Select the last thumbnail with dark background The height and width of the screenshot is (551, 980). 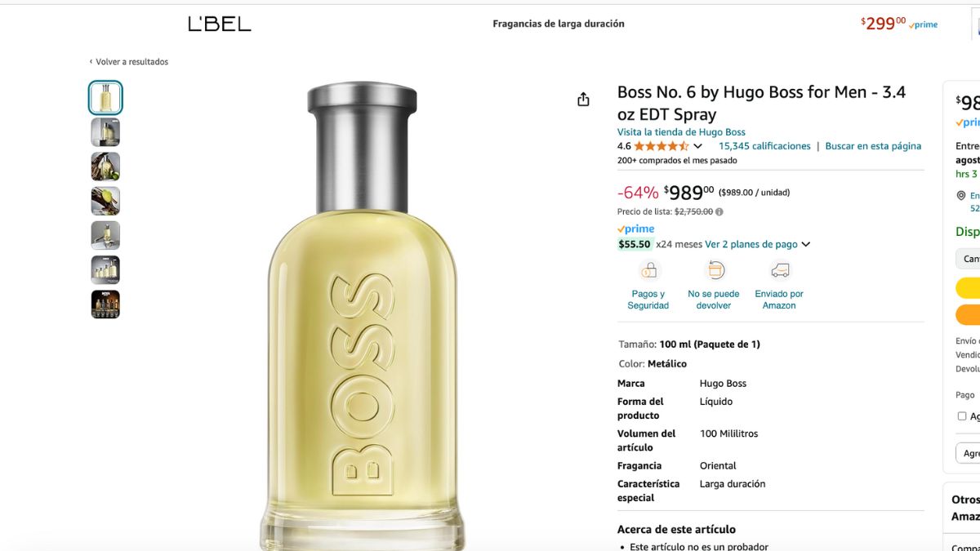[105, 304]
